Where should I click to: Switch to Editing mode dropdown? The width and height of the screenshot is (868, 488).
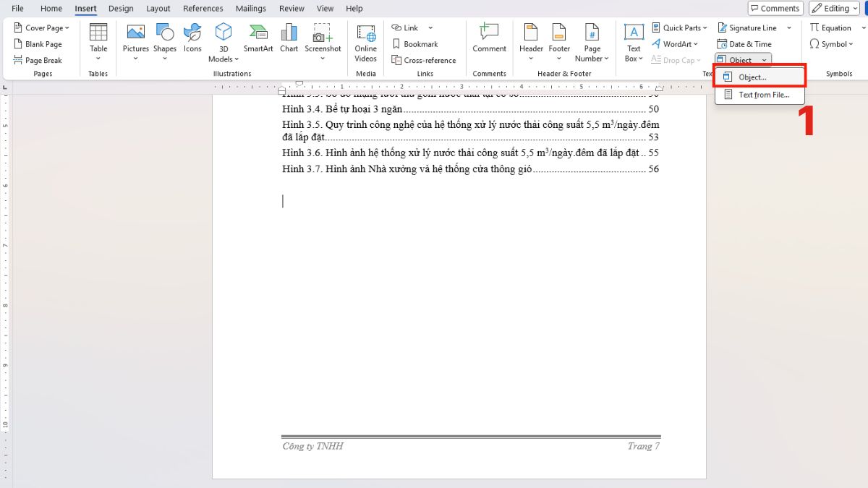click(x=833, y=8)
